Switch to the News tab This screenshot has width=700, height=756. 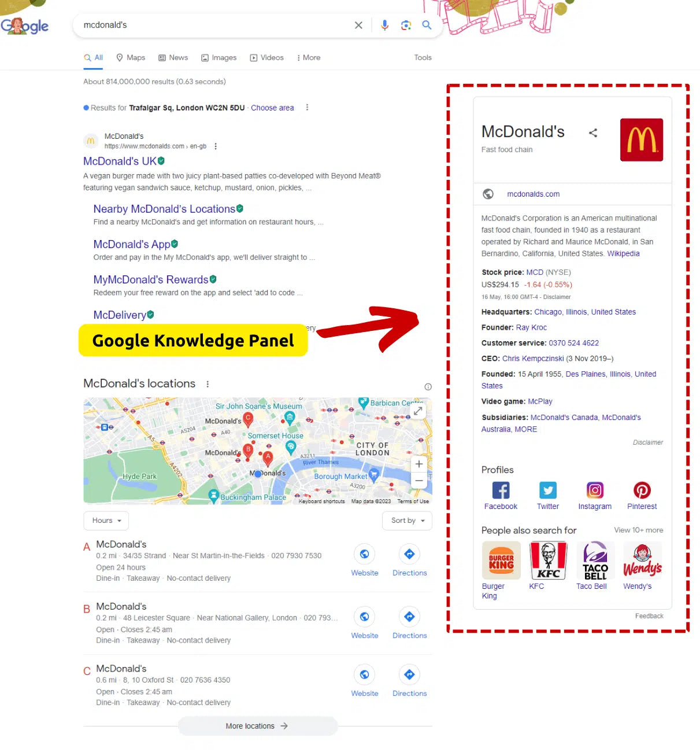(x=173, y=57)
